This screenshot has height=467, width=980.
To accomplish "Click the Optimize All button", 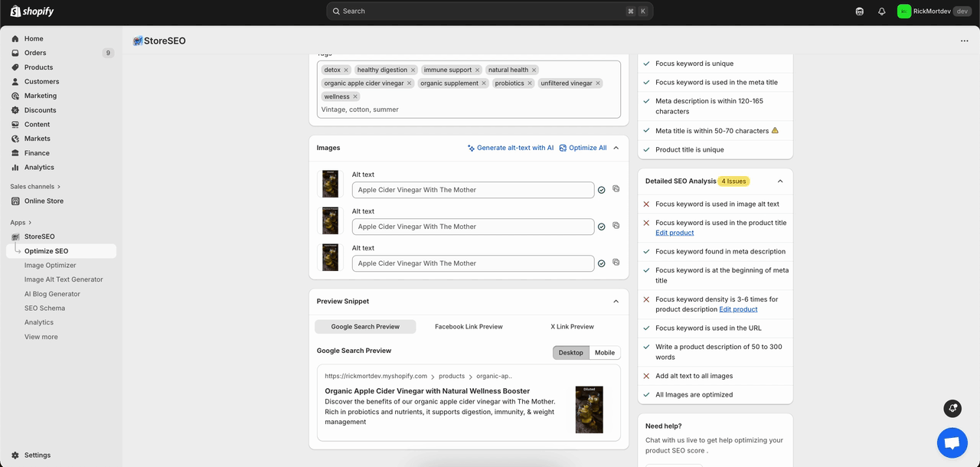I will (583, 148).
